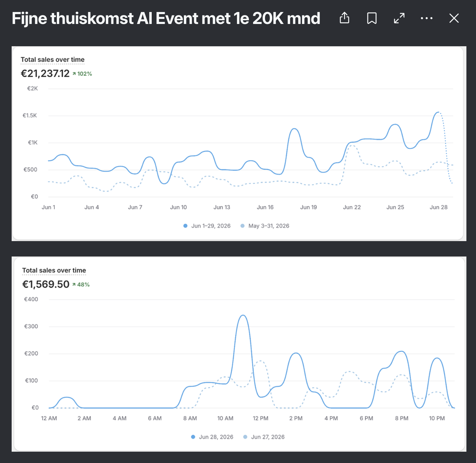476x463 pixels.
Task: Select the 'Jun 1–29, 2026' legend entry
Action: [207, 226]
